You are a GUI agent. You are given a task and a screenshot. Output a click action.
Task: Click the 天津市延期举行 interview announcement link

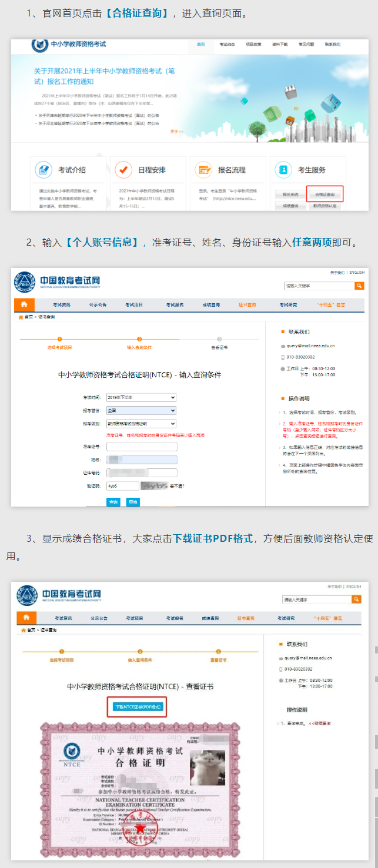tap(99, 115)
